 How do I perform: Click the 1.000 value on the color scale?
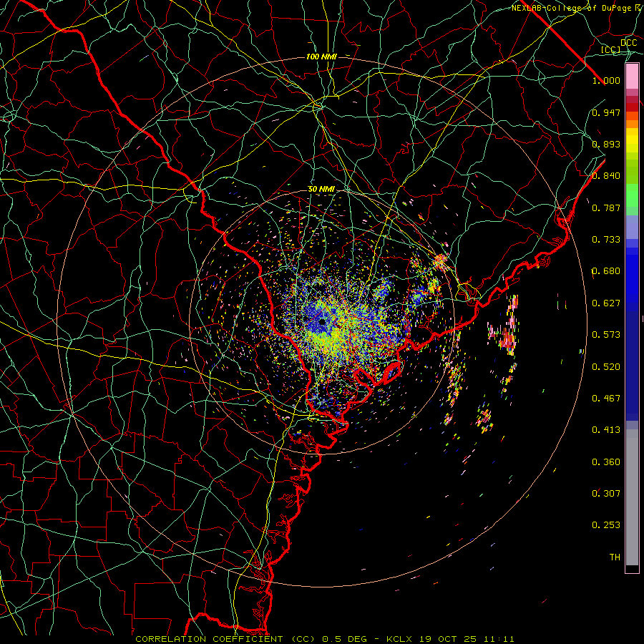[606, 80]
